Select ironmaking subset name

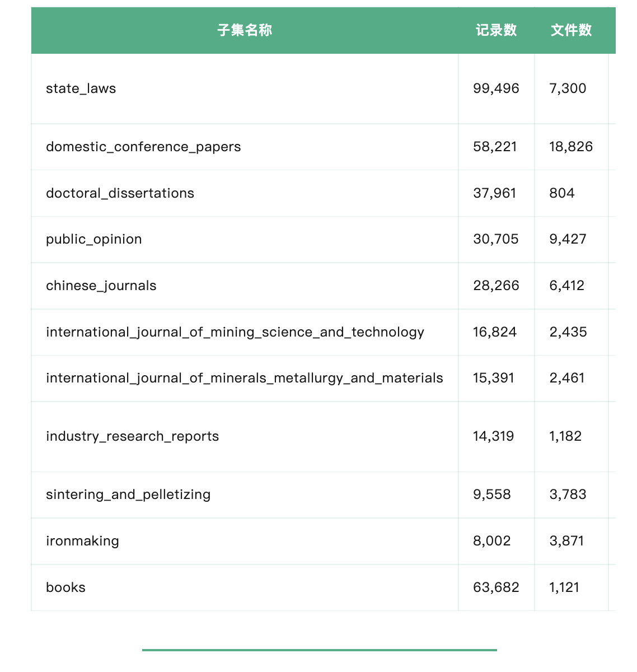[82, 542]
